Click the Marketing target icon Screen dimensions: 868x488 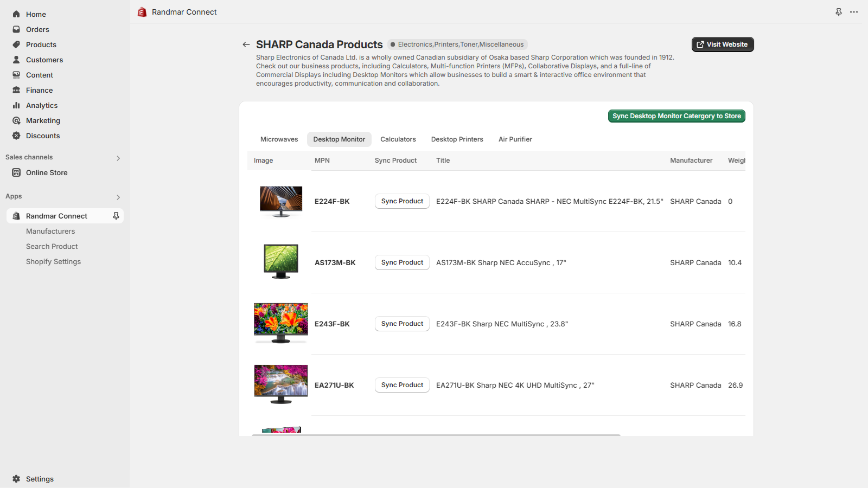(16, 120)
